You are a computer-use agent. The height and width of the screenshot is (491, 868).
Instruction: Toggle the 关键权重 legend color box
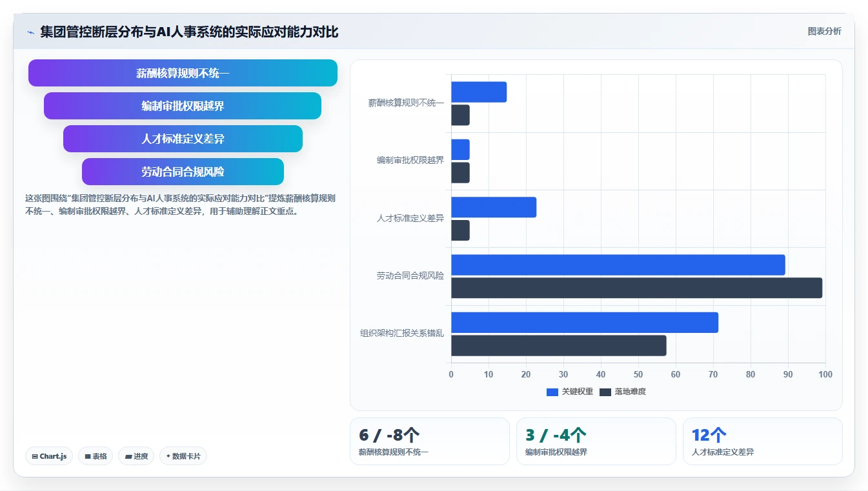click(x=552, y=392)
